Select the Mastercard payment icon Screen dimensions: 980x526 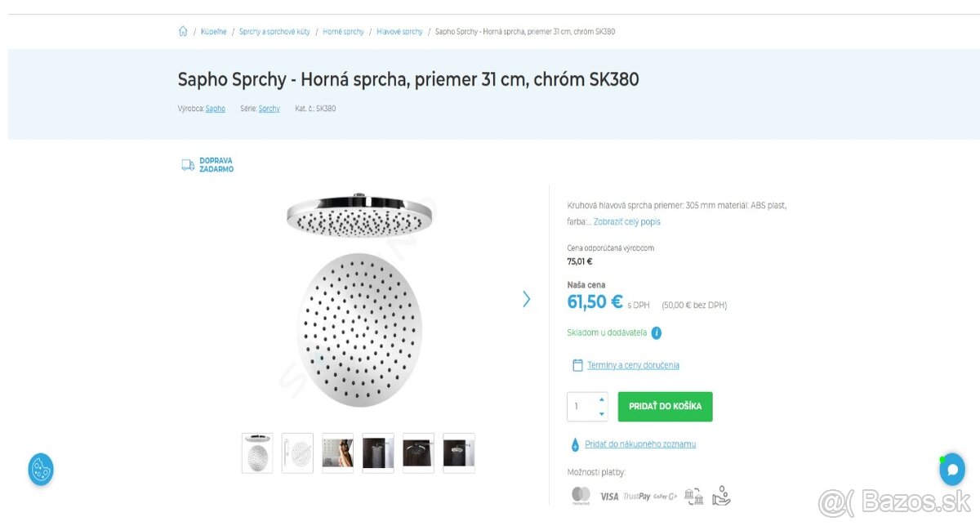[x=581, y=495]
